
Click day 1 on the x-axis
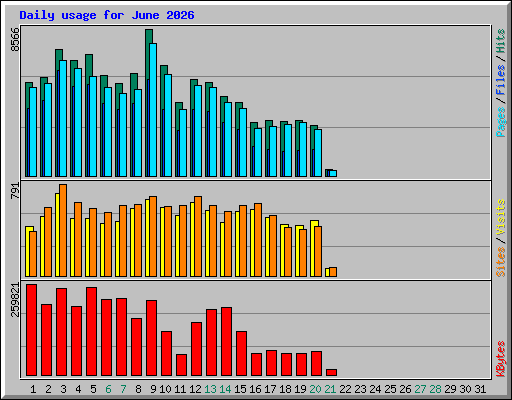coord(33,389)
